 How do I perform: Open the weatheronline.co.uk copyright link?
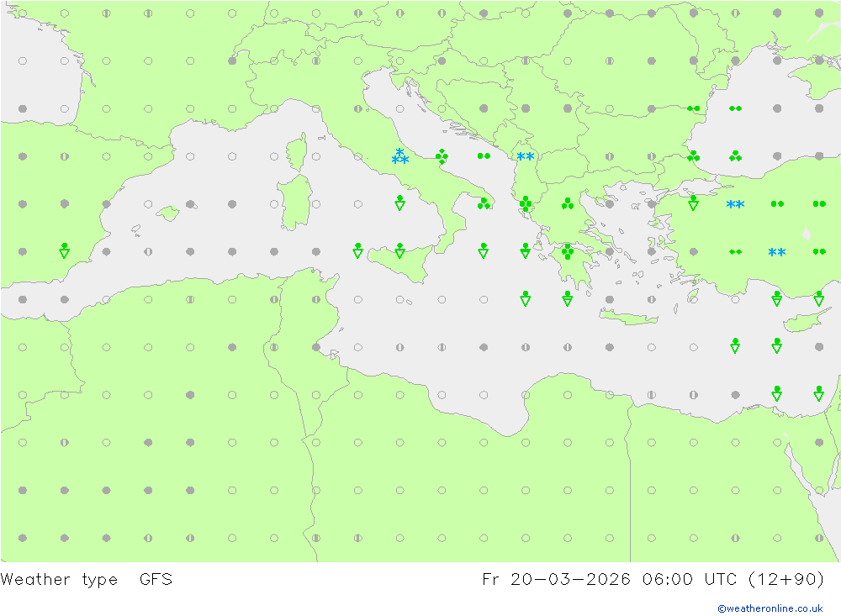click(770, 608)
